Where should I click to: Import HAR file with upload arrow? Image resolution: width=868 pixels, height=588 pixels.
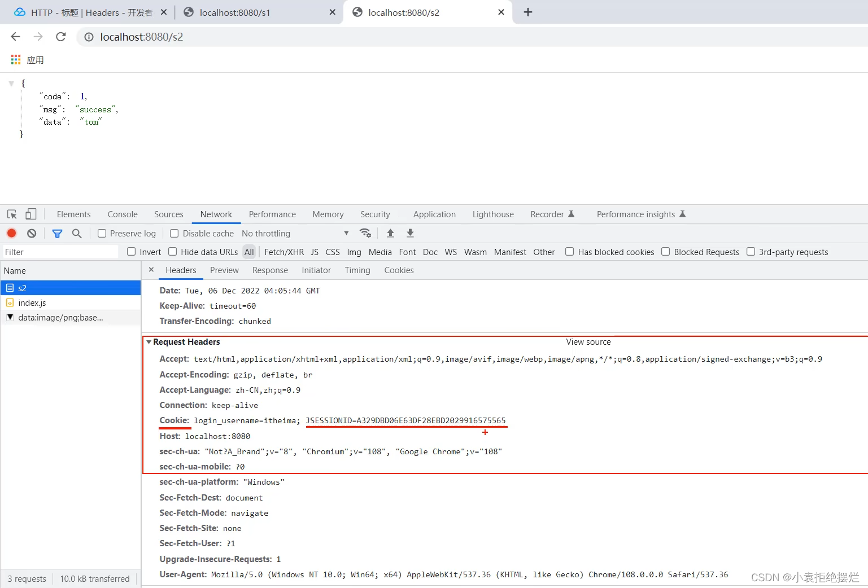pos(390,233)
